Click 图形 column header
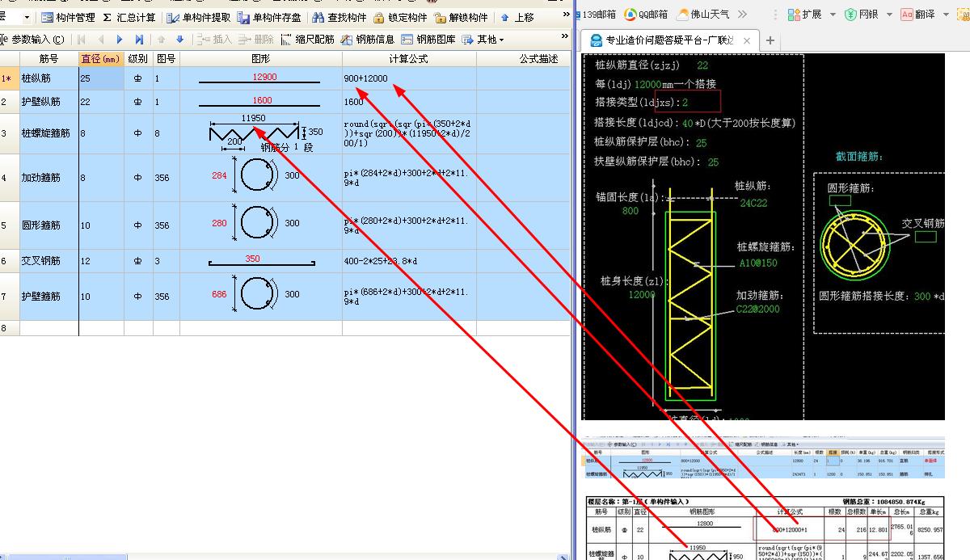Viewport: 970px width, 560px height. [x=260, y=59]
